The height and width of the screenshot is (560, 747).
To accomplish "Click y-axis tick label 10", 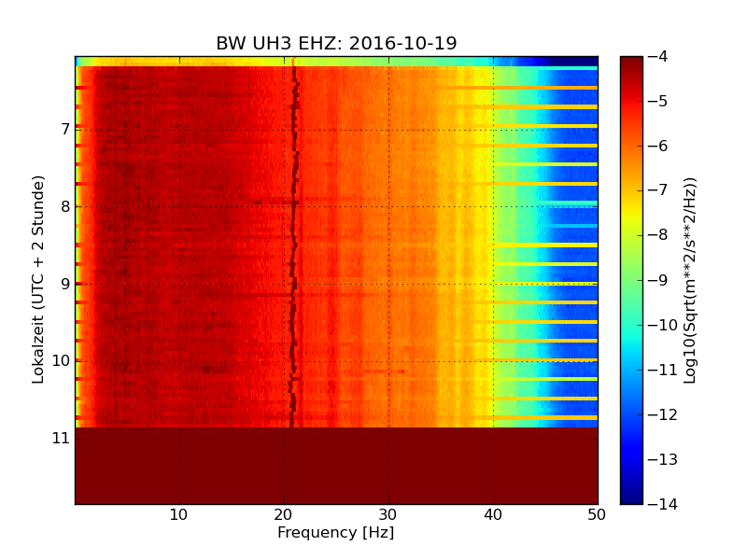I will [61, 361].
